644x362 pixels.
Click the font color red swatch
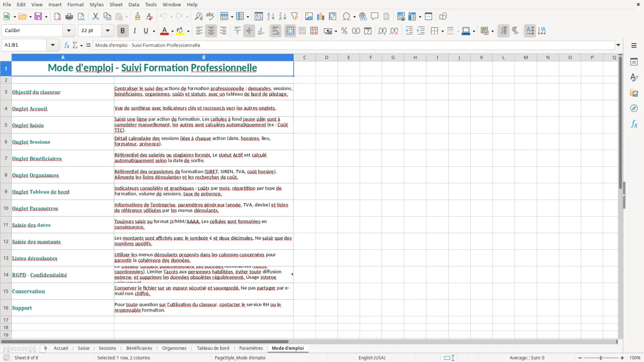coord(165,31)
